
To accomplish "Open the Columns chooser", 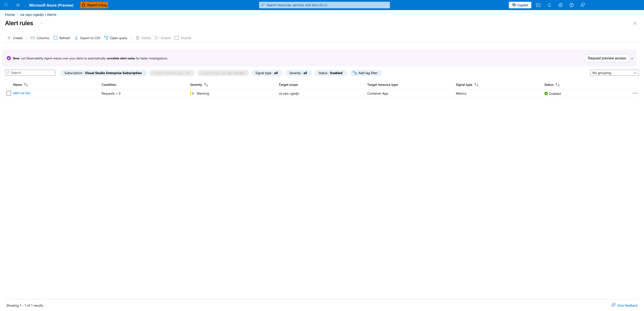I will point(40,38).
